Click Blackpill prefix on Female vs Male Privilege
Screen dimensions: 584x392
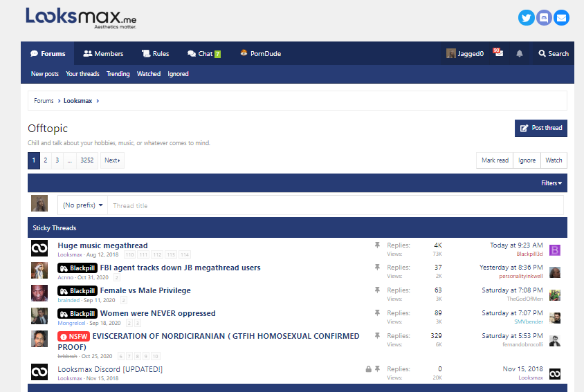77,291
